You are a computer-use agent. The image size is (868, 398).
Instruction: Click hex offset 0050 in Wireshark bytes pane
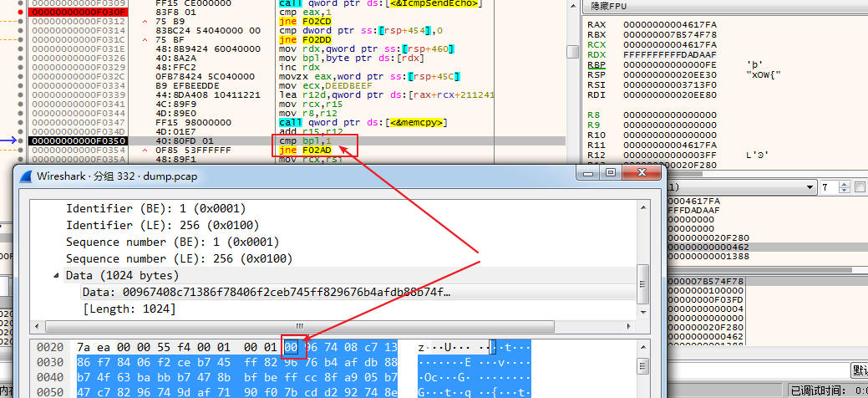pos(50,392)
